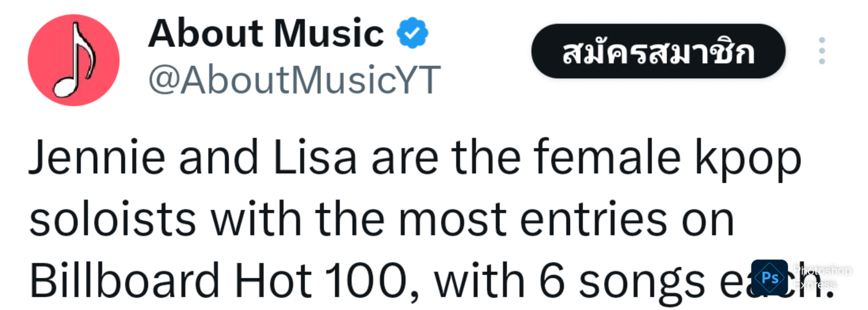This screenshot has height=310, width=868.
Task: Click the word Lisa in the tweet
Action: [x=315, y=157]
